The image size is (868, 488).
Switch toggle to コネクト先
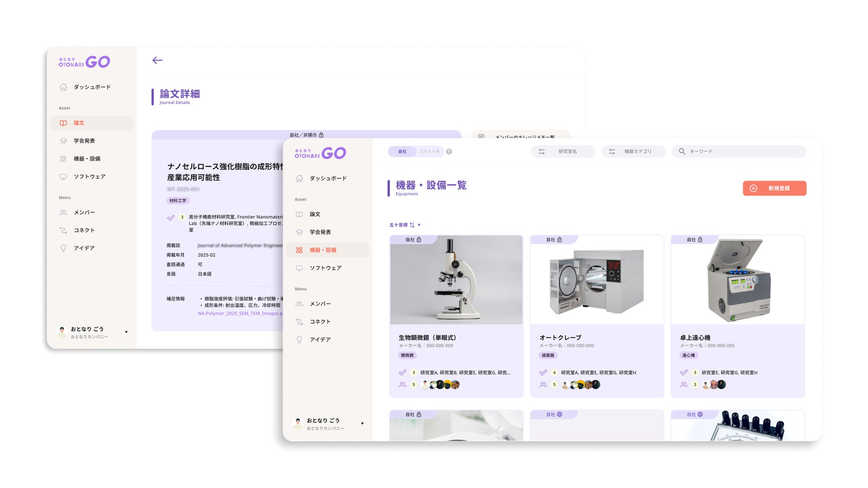tap(429, 152)
